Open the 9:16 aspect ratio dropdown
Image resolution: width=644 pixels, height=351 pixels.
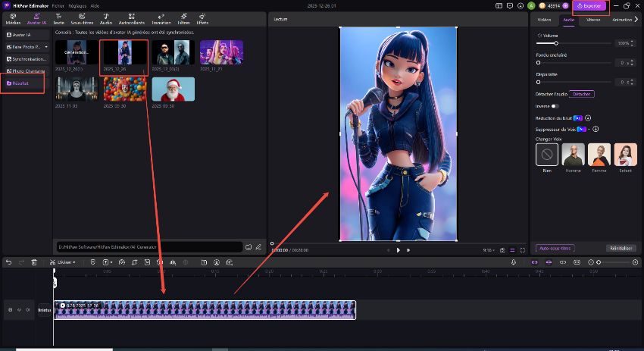[492, 249]
